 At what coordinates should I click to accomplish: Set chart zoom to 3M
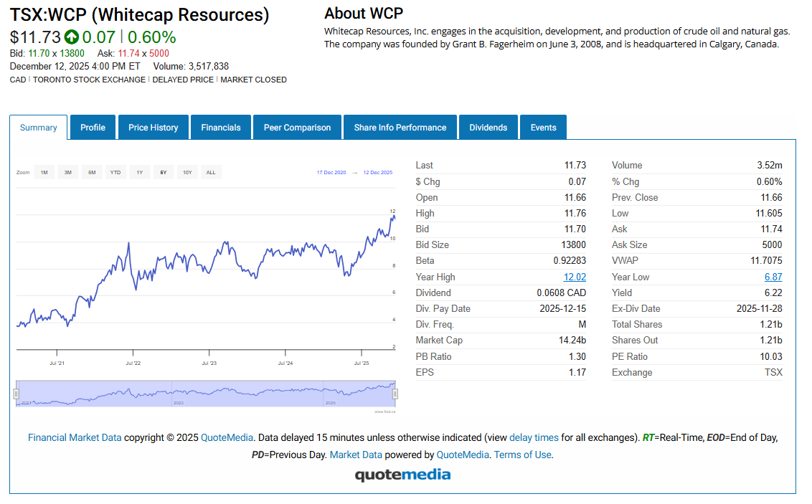67,172
